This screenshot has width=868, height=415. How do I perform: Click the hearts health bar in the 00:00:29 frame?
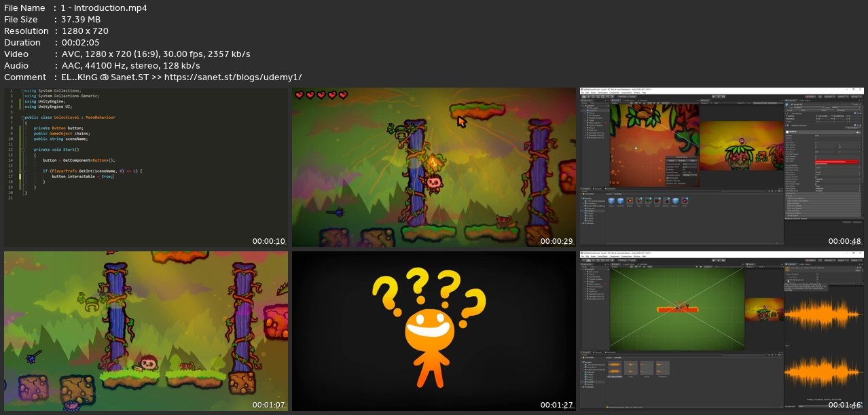[x=321, y=95]
